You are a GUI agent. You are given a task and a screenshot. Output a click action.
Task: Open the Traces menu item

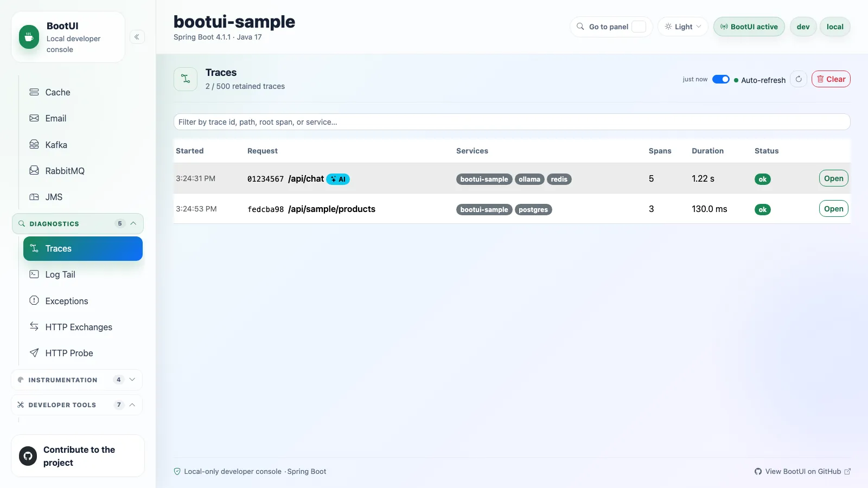point(83,248)
